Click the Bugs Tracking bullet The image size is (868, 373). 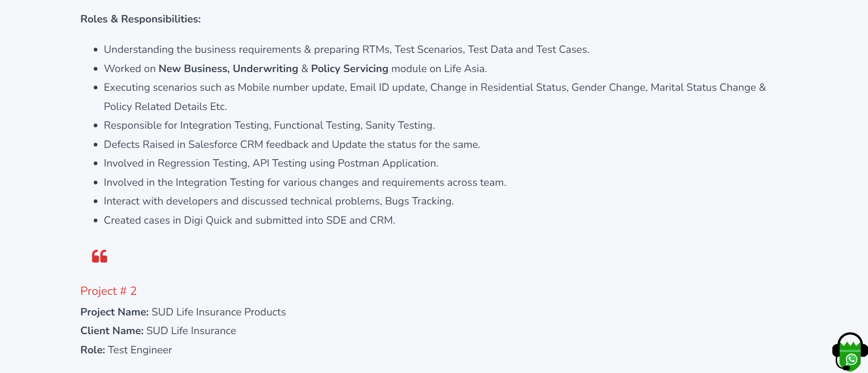pyautogui.click(x=278, y=201)
